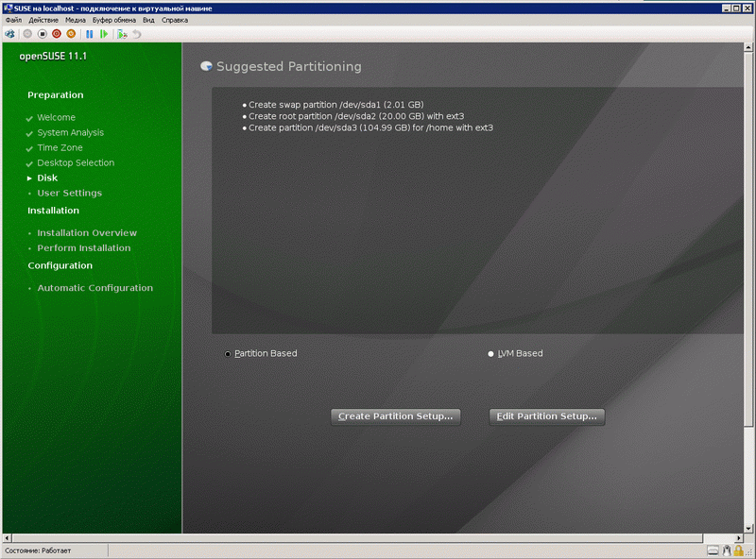
Task: Click the horizontal scrollbar right arrow
Action: 739,538
